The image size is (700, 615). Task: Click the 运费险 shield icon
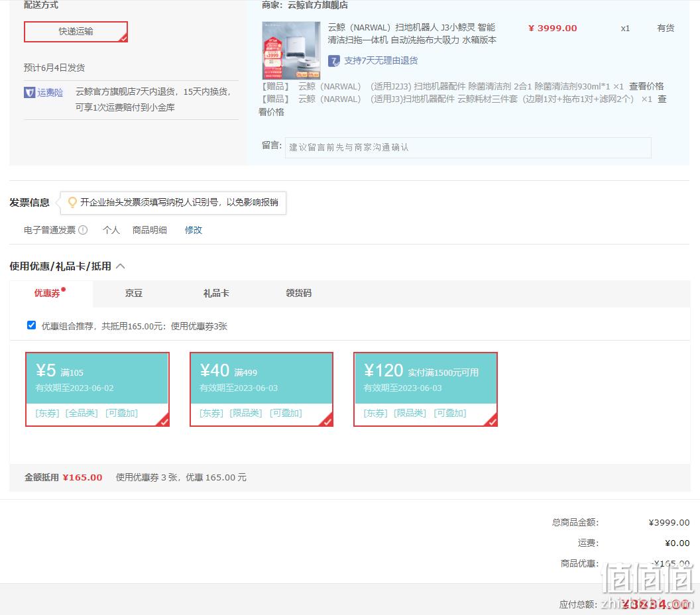coord(29,92)
